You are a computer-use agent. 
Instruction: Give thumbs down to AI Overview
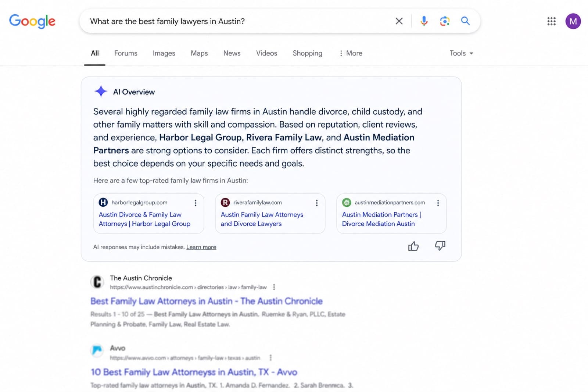440,246
